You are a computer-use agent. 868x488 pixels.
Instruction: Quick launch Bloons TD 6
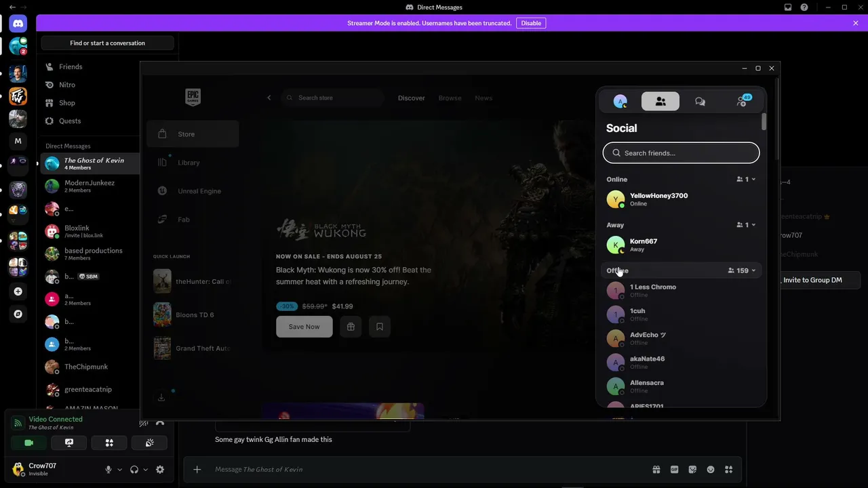(x=193, y=314)
